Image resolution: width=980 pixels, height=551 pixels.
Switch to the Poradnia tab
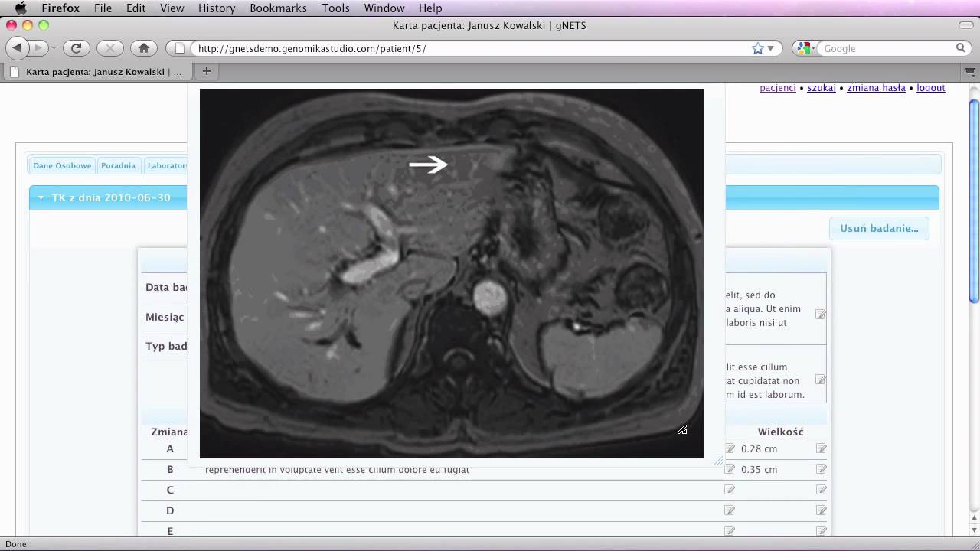(x=118, y=165)
